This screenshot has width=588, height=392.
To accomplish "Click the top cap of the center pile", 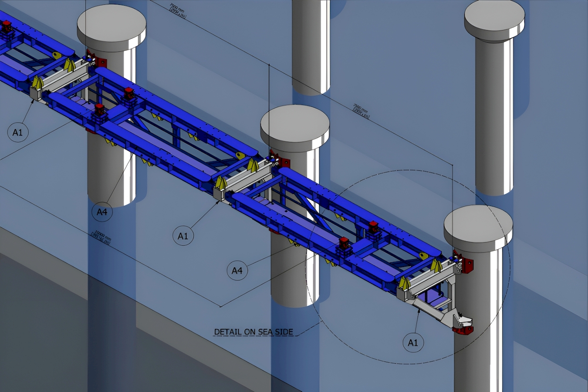I will pos(294,123).
